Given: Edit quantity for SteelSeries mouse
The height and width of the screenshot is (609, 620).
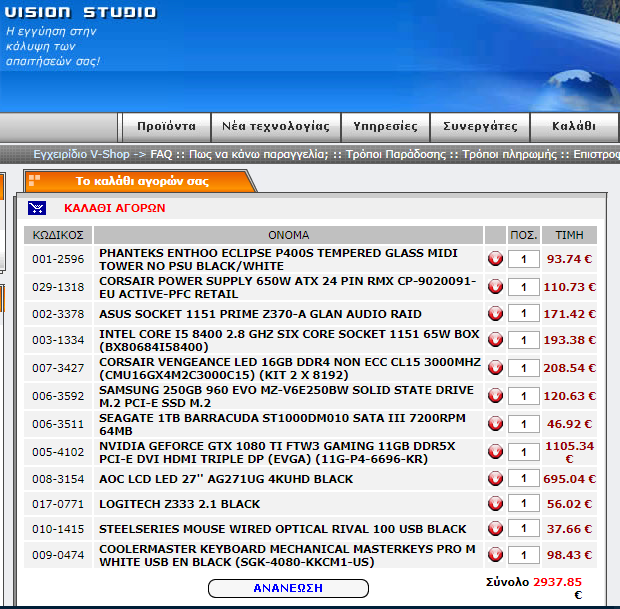Looking at the screenshot, I should coord(524,529).
